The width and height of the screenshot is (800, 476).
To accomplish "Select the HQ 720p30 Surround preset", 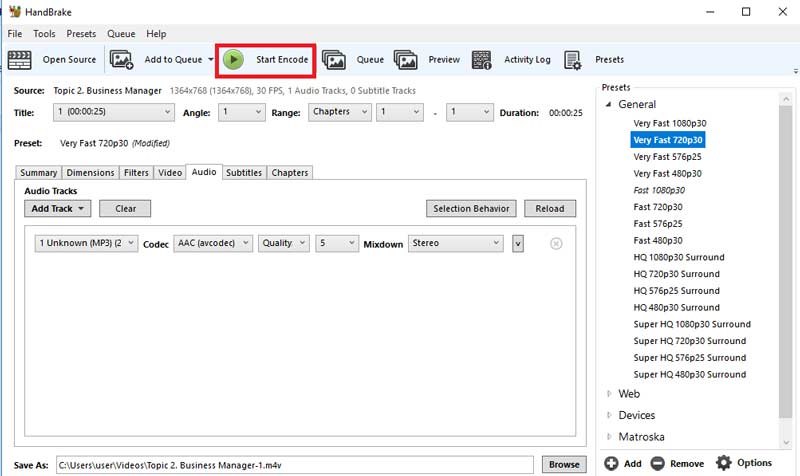I will tap(677, 274).
